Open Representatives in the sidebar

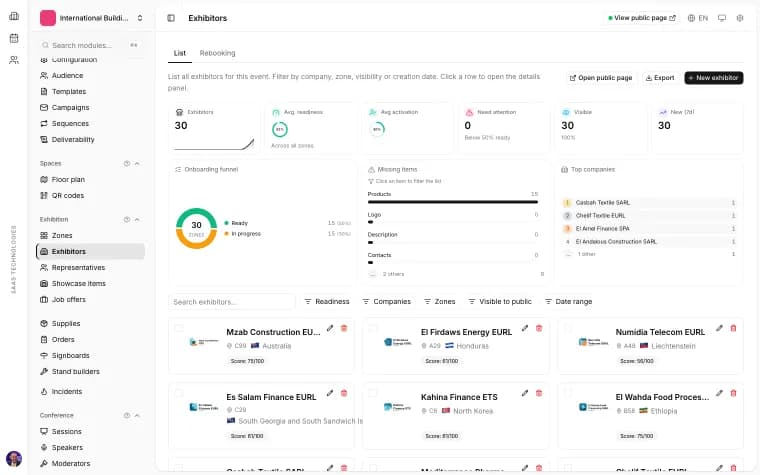[x=91, y=268]
